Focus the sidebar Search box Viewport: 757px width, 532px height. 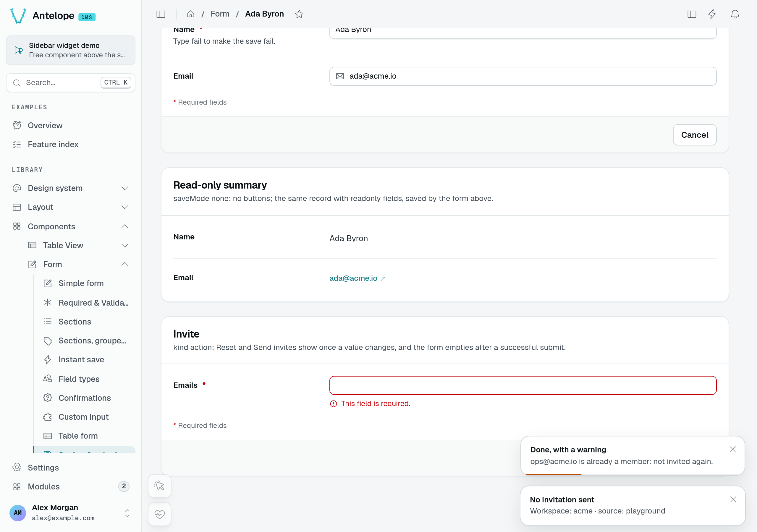71,82
